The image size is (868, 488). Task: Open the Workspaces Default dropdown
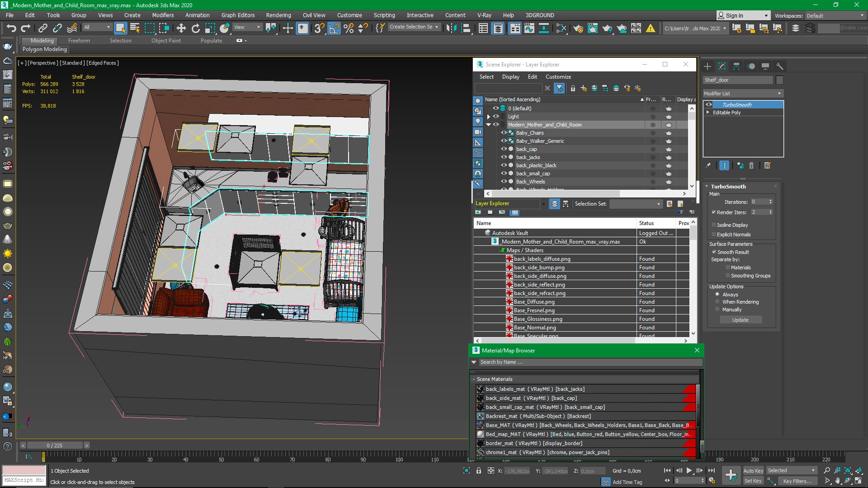[x=835, y=16]
